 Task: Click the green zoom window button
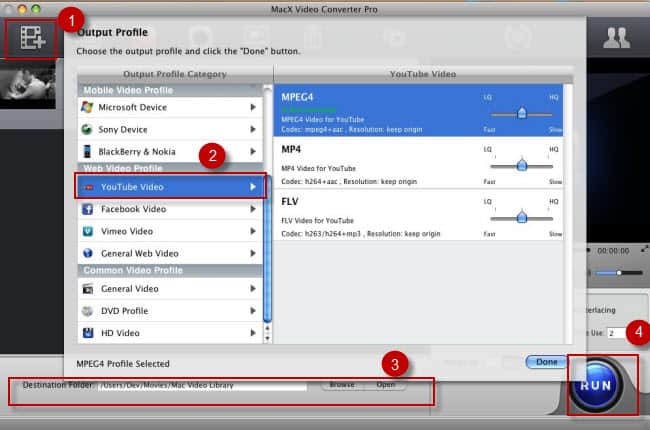tap(36, 8)
